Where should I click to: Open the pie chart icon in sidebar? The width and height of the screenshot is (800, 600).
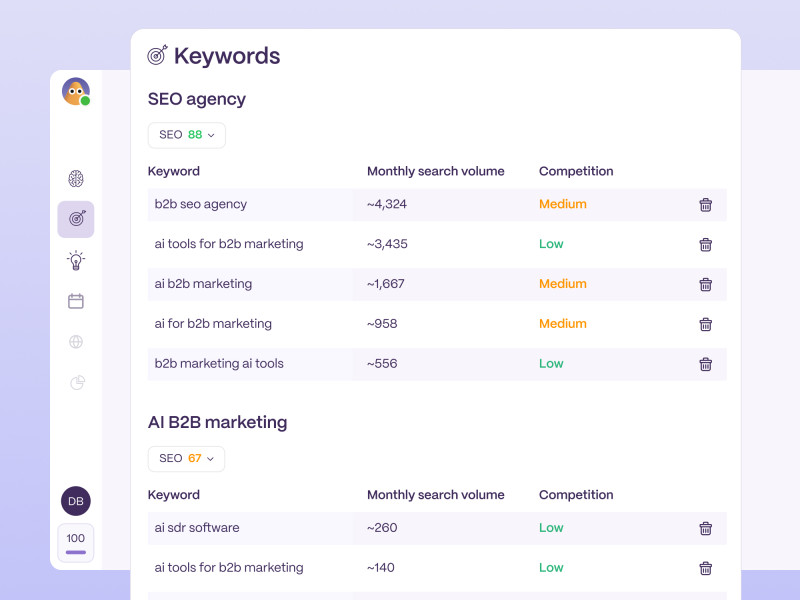76,382
